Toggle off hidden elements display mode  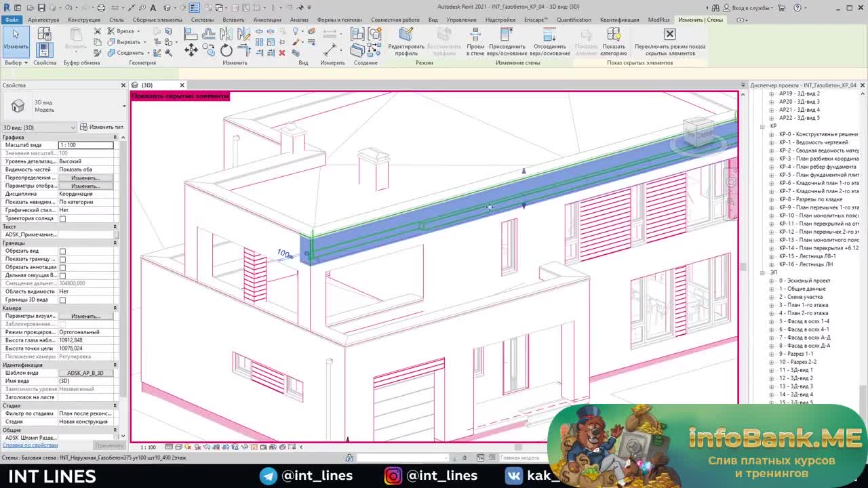click(669, 35)
